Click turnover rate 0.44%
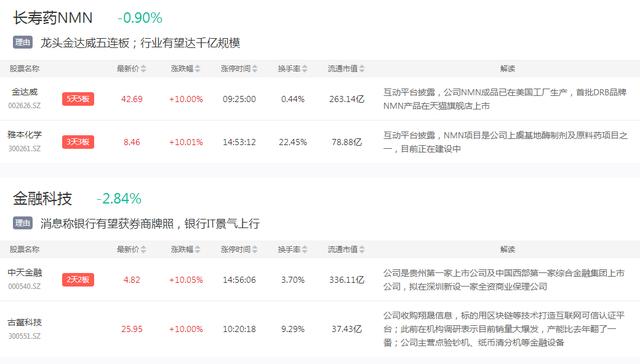 point(293,99)
